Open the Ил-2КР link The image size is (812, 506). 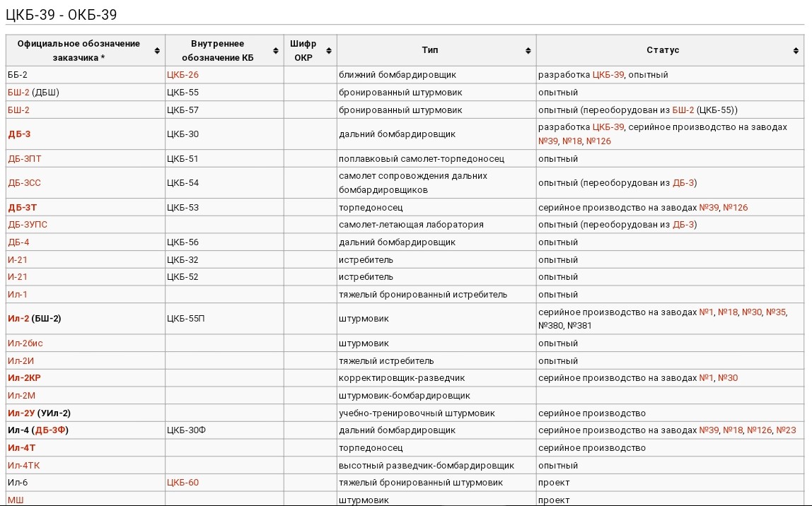coord(24,378)
